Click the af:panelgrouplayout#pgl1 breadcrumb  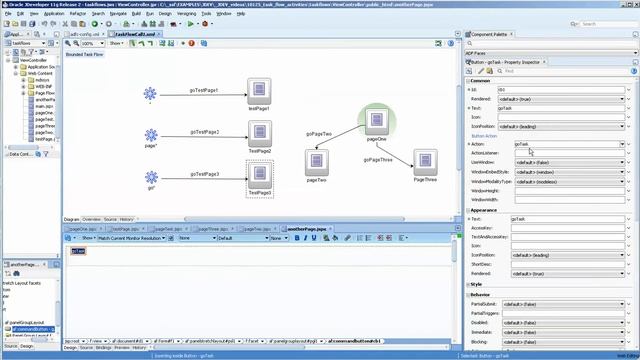(x=292, y=341)
